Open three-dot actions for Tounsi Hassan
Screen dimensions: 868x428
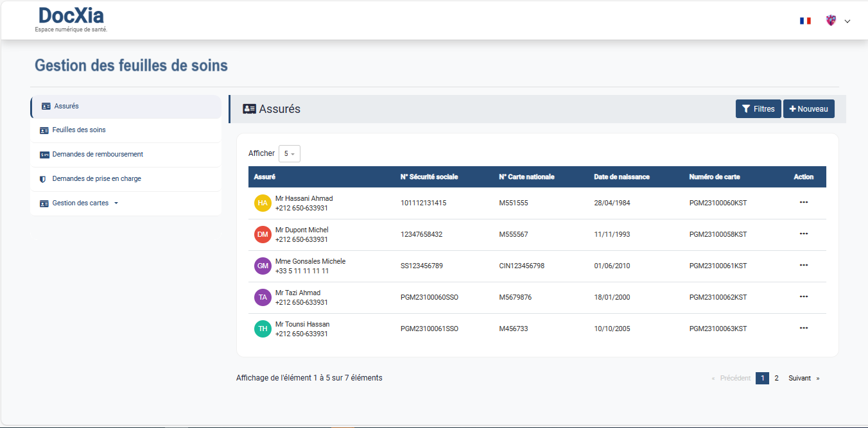tap(804, 328)
